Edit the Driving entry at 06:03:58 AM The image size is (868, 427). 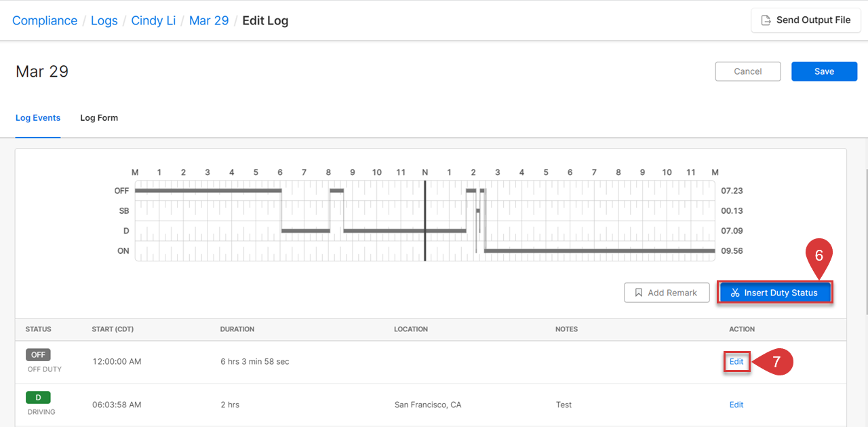point(736,405)
